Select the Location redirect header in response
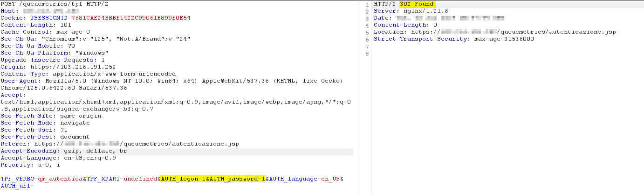This screenshot has width=644, height=195. click(x=495, y=32)
